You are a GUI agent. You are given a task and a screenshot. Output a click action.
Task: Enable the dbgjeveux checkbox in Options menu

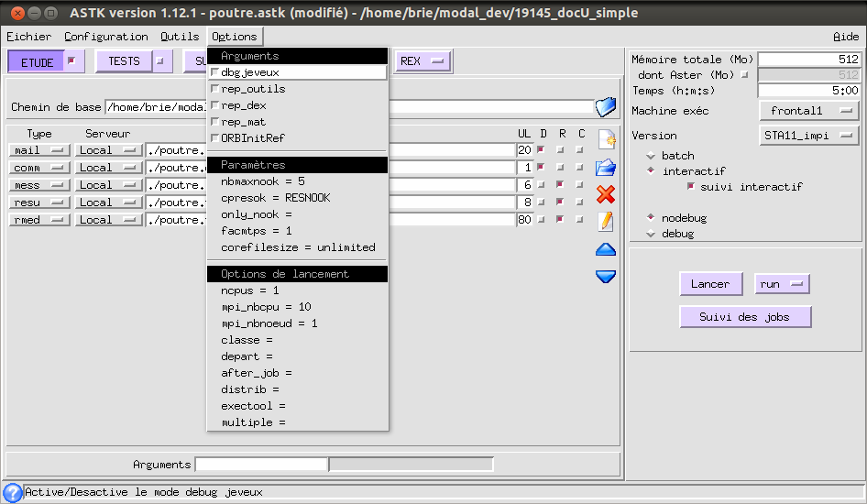[215, 72]
